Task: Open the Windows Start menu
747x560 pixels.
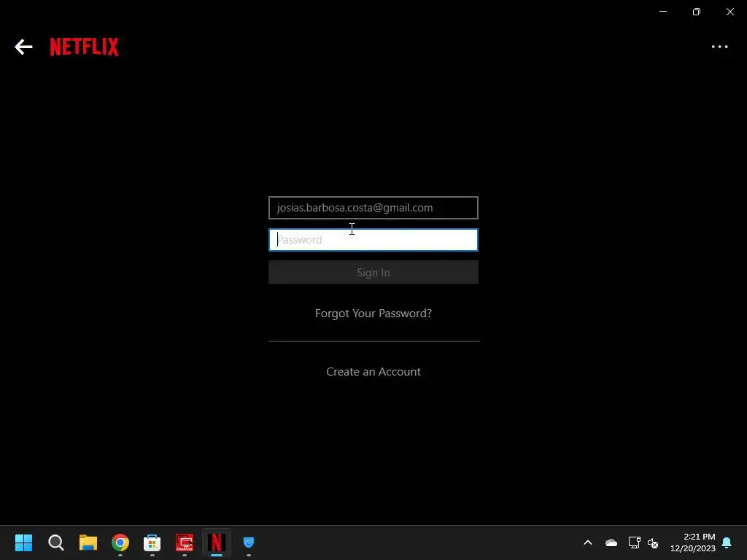Action: (x=23, y=542)
